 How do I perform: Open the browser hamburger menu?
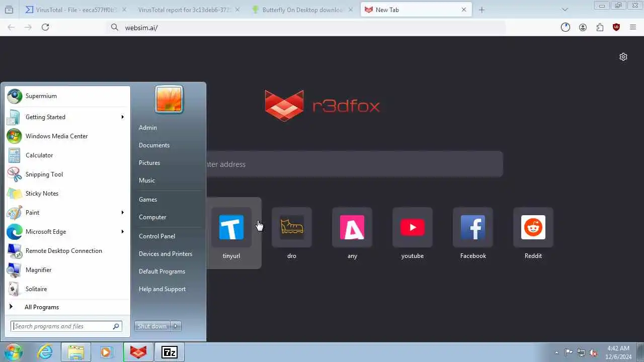tap(633, 28)
